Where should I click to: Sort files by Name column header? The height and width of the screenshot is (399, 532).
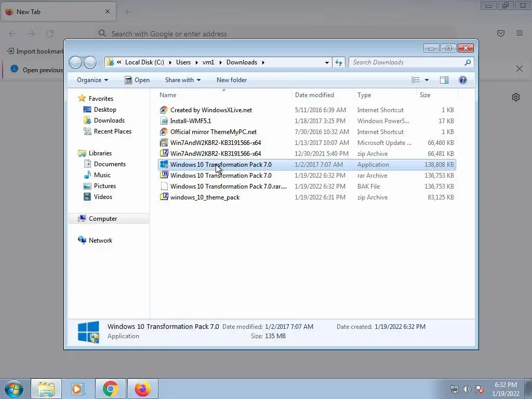224,95
